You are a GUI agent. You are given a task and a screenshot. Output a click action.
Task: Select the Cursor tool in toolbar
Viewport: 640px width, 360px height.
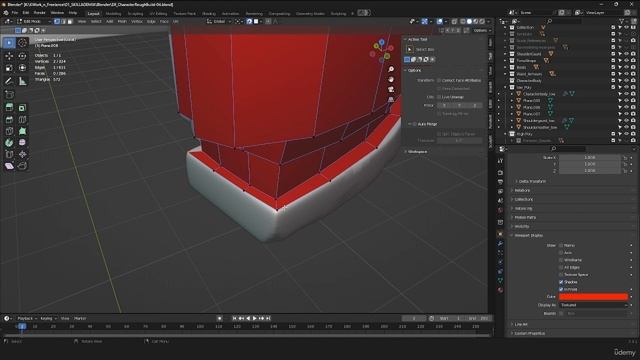[22, 43]
